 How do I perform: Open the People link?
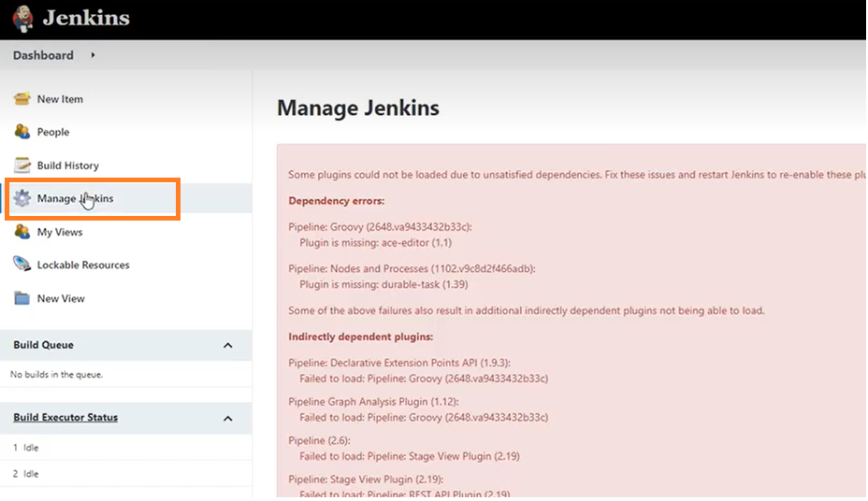53,132
